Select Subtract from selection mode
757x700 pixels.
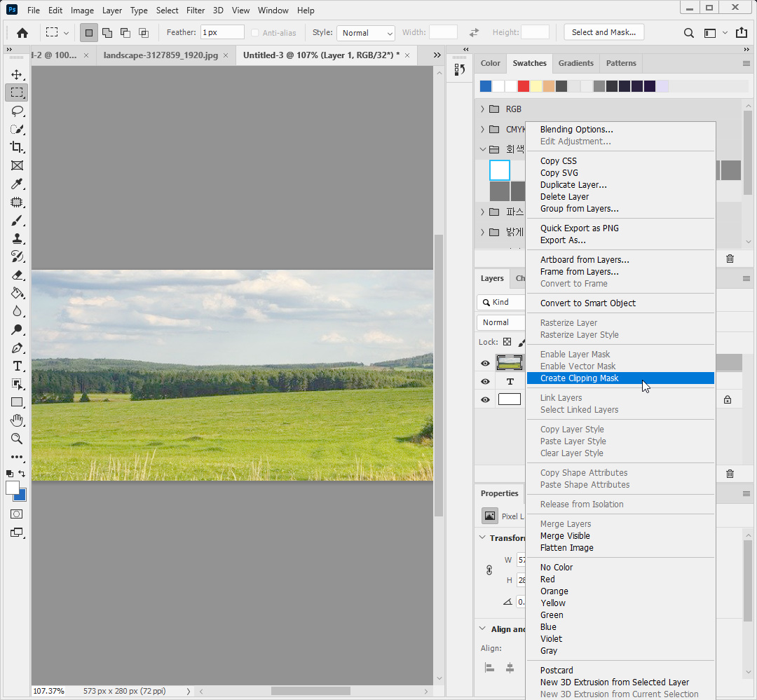pos(125,33)
